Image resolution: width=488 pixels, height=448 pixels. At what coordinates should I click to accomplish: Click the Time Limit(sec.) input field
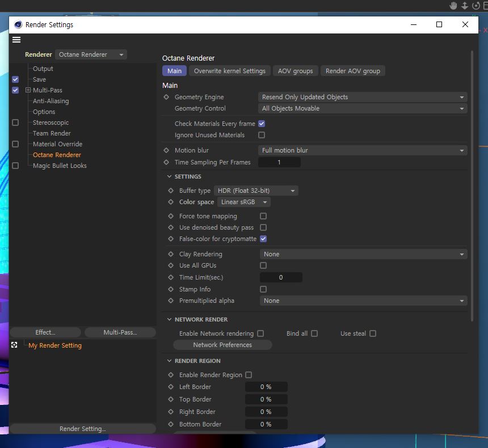click(281, 277)
